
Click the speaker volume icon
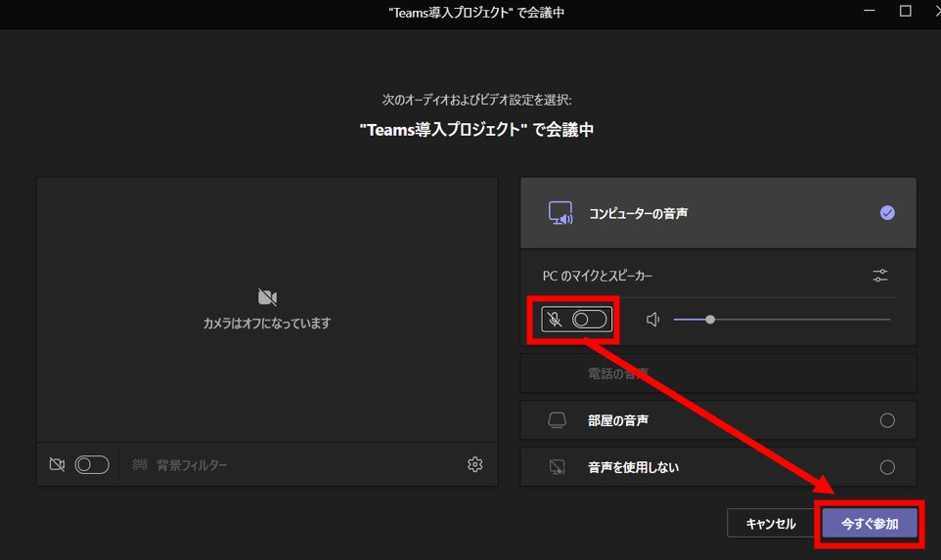(x=653, y=320)
